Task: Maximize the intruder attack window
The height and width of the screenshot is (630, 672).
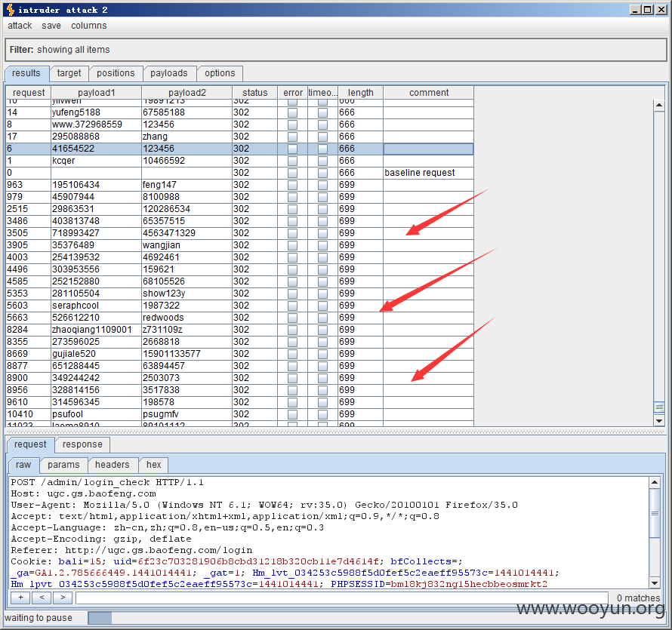Action: [648, 9]
